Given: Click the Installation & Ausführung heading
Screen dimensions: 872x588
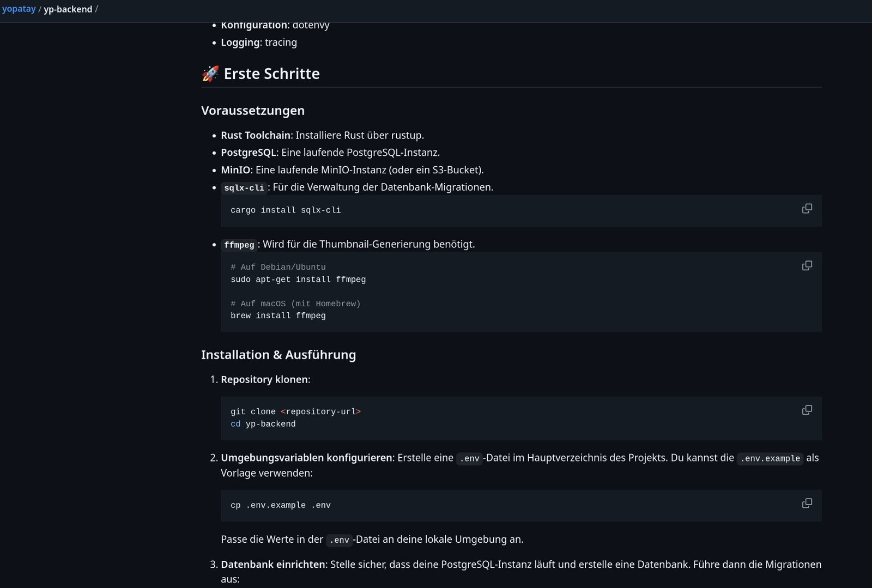Looking at the screenshot, I should [278, 355].
